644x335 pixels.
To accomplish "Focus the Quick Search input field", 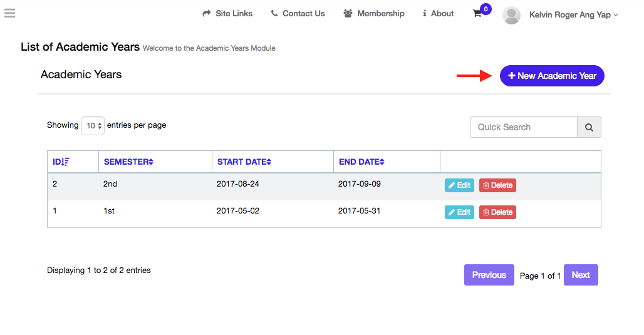I will (523, 127).
